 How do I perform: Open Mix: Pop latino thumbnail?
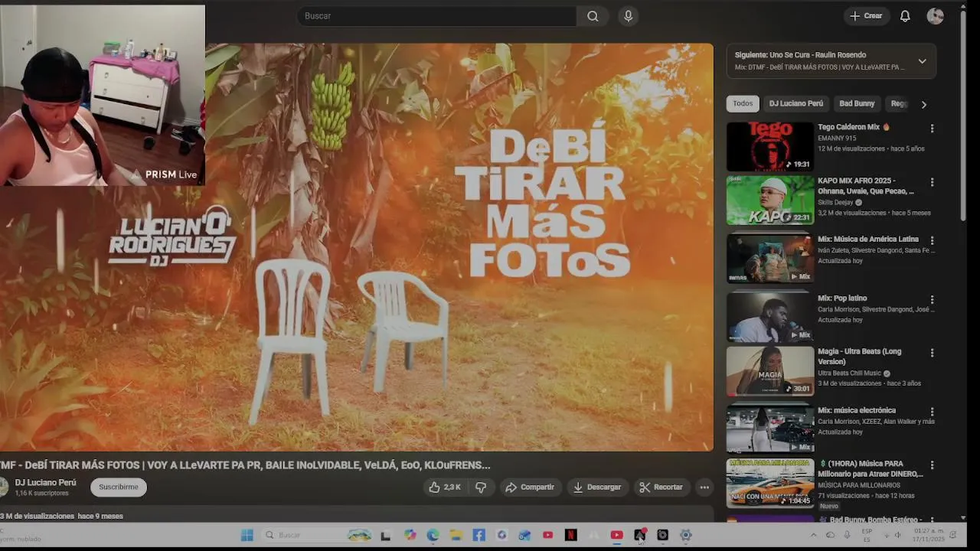point(769,317)
